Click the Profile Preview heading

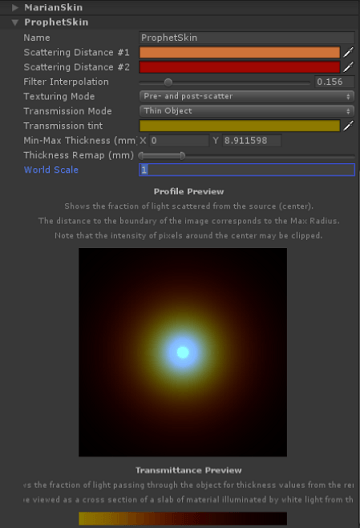pos(189,192)
